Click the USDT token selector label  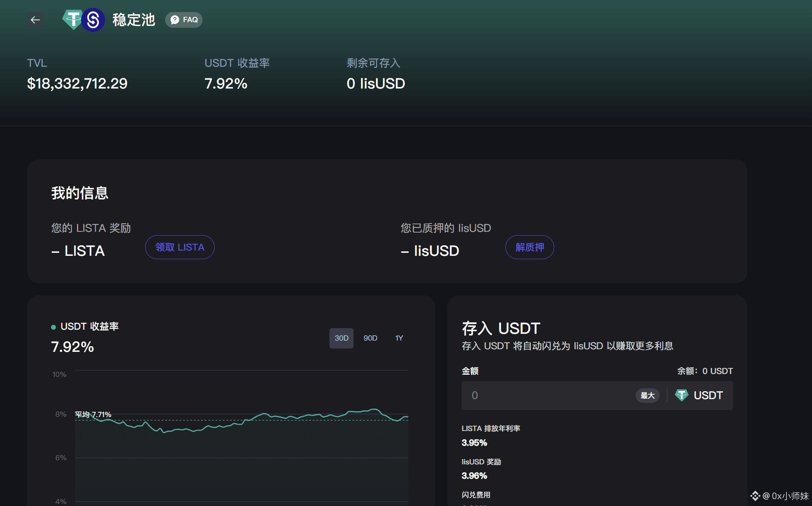click(708, 395)
